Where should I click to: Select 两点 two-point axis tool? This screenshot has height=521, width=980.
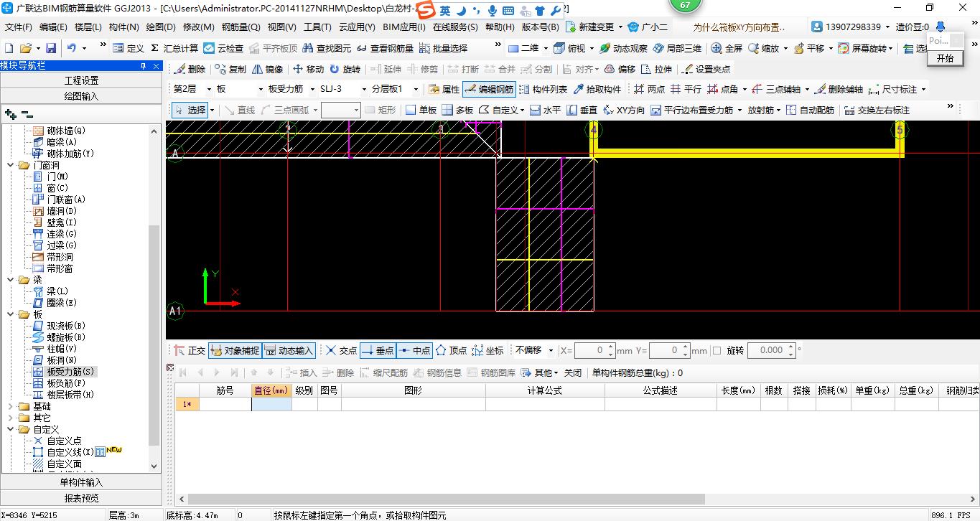(x=649, y=89)
